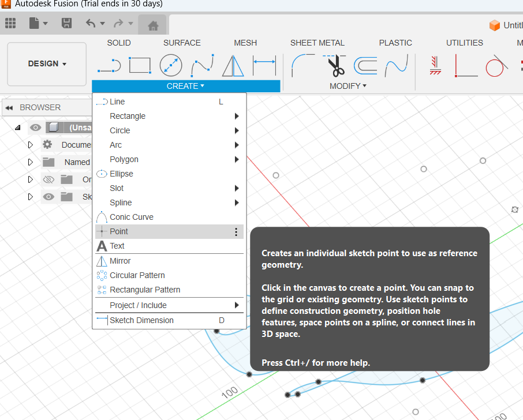
Task: Hide the Sketches folder with eye icon
Action: click(48, 197)
